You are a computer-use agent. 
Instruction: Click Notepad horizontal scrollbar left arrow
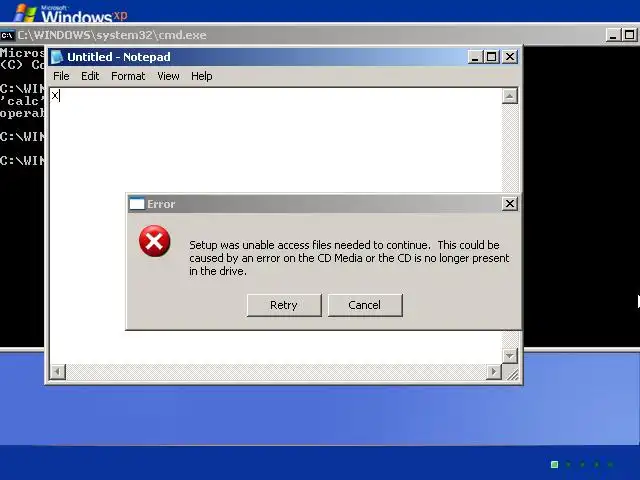[x=58, y=372]
